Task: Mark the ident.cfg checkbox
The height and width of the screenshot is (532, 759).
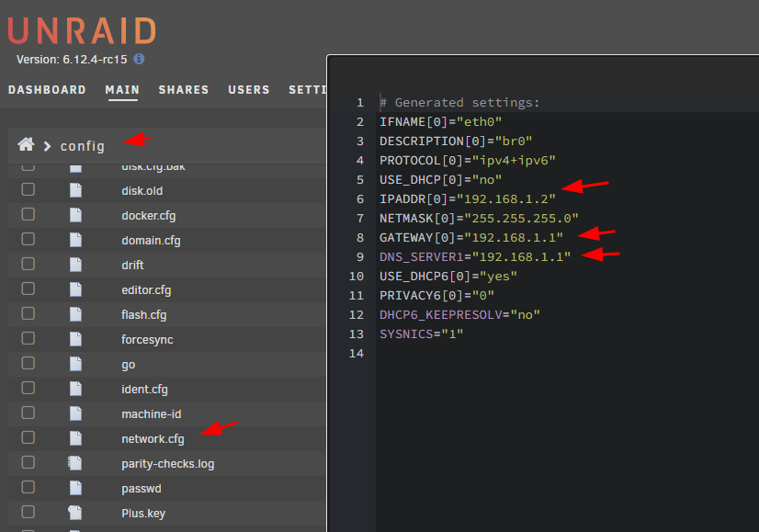Action: 28,388
